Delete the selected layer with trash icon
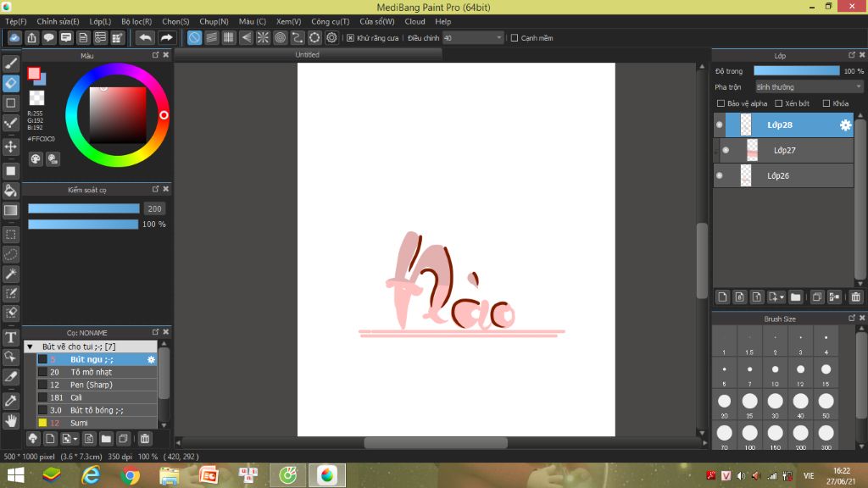The width and height of the screenshot is (868, 488). (856, 297)
